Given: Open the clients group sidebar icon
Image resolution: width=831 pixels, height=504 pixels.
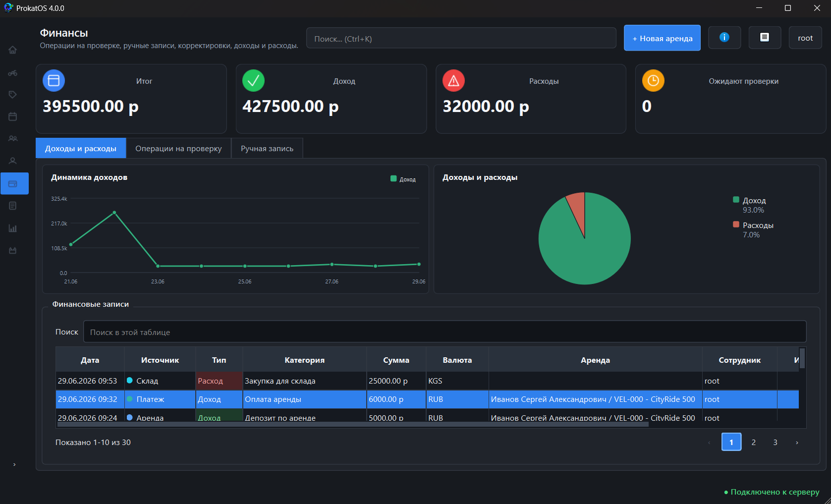Looking at the screenshot, I should [x=13, y=139].
